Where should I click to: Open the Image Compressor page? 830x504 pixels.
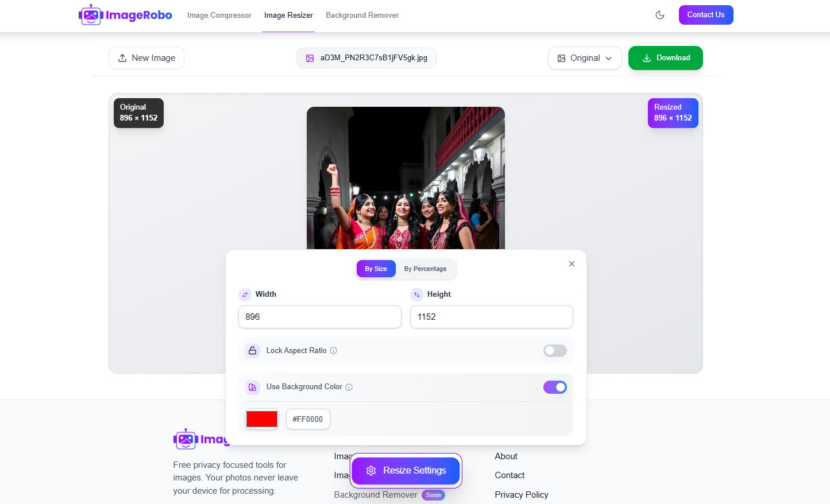(219, 15)
